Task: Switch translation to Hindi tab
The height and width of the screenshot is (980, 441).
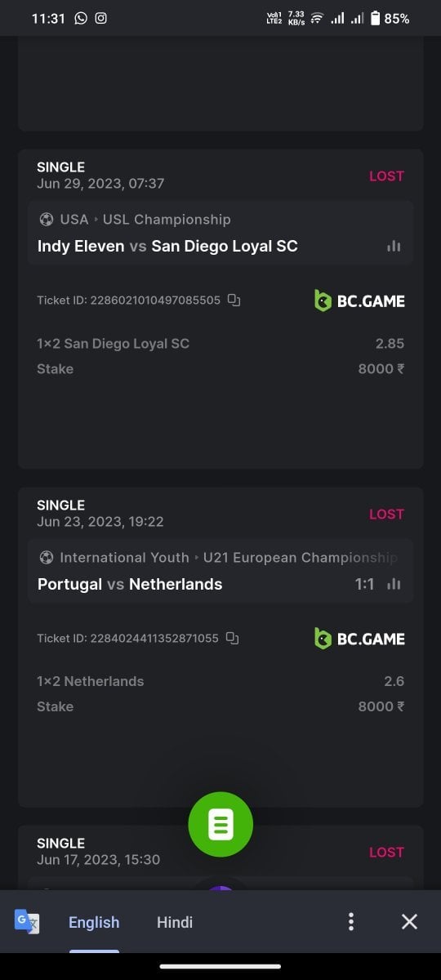Action: (x=175, y=922)
